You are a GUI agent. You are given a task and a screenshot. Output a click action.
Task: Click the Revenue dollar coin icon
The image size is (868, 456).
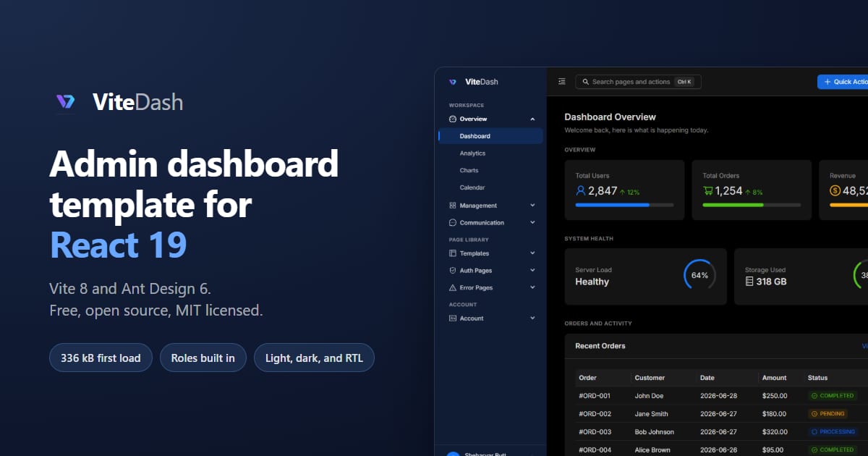(x=835, y=191)
